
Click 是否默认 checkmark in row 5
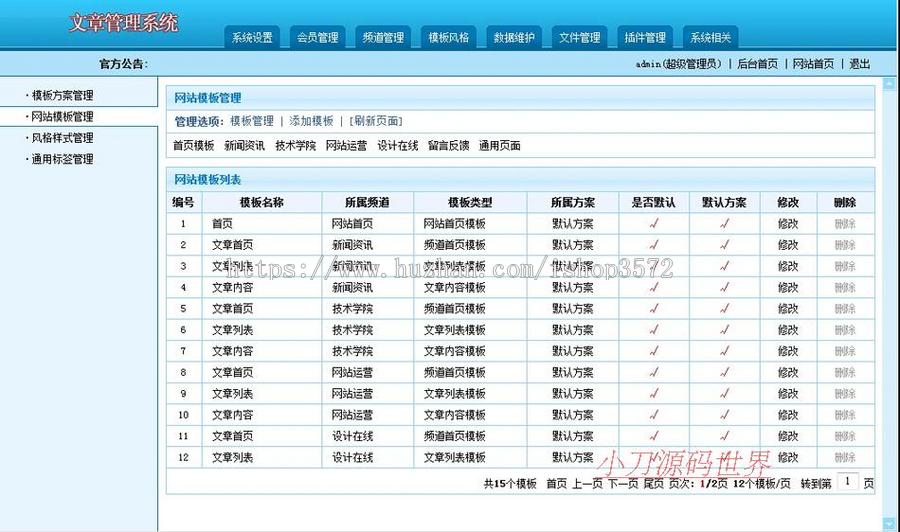(x=654, y=309)
